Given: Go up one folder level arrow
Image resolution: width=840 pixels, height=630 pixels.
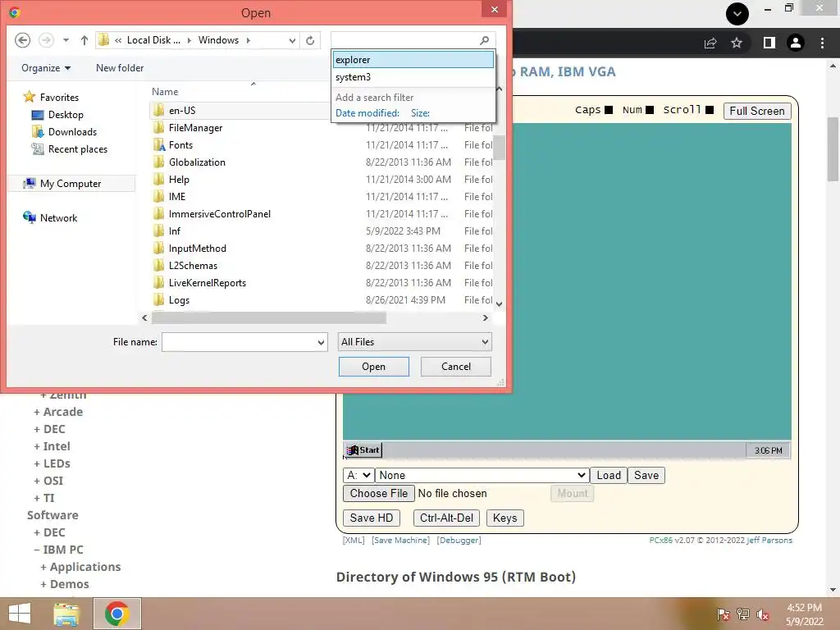Looking at the screenshot, I should [84, 40].
